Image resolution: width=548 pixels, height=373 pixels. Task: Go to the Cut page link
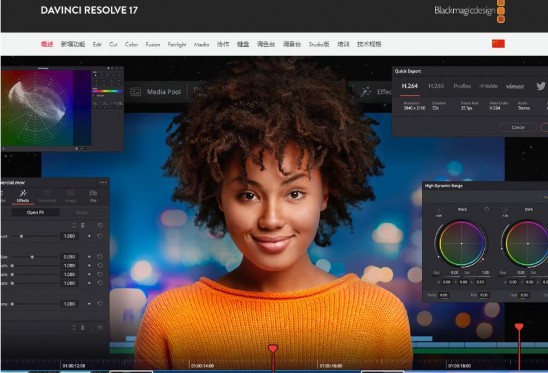click(x=113, y=44)
